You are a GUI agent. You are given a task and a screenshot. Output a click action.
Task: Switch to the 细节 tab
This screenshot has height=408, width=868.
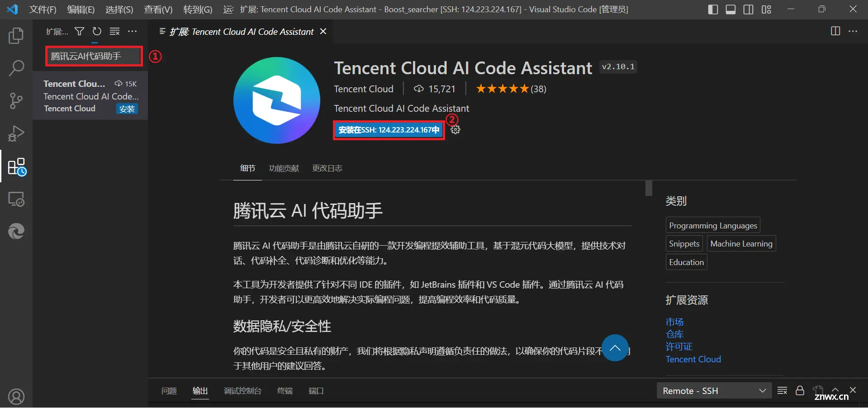pos(247,168)
